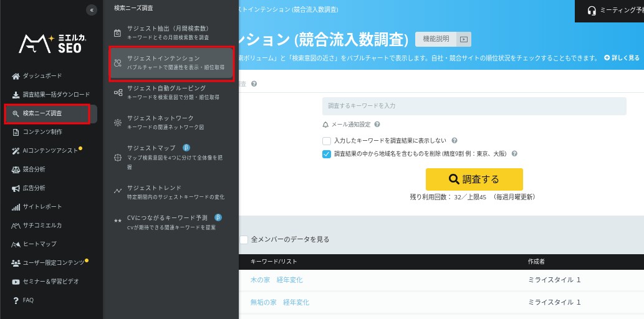Viewport: 644px width, 319px height.
Task: Click the サジェストネットワーク icon
Action: tap(118, 123)
